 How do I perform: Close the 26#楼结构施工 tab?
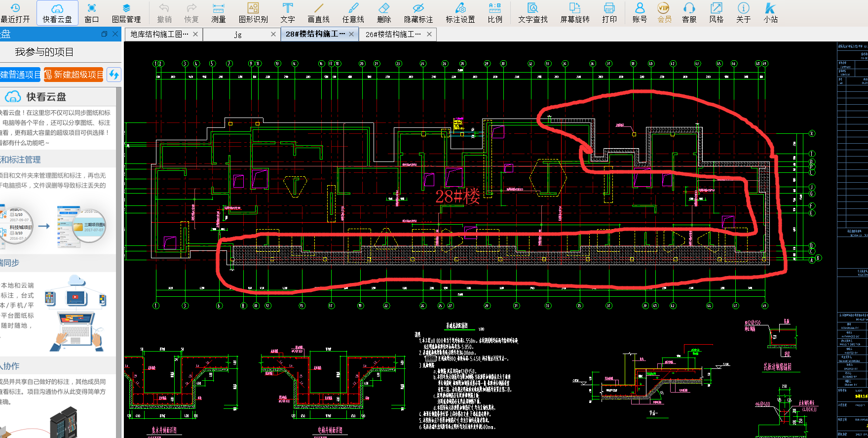429,34
